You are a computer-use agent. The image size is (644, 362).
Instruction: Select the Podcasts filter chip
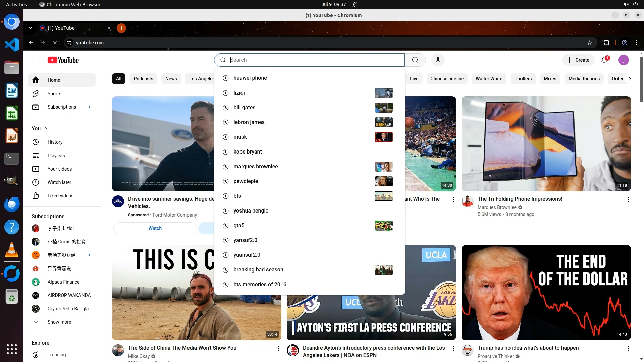pyautogui.click(x=143, y=79)
